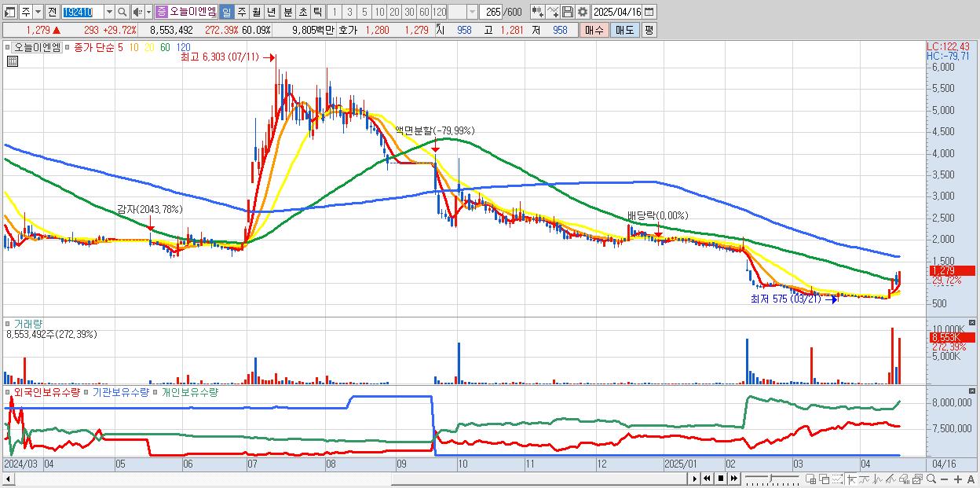Choose the 3 interval button
Viewport: 980px width, 488px height.
(349, 12)
